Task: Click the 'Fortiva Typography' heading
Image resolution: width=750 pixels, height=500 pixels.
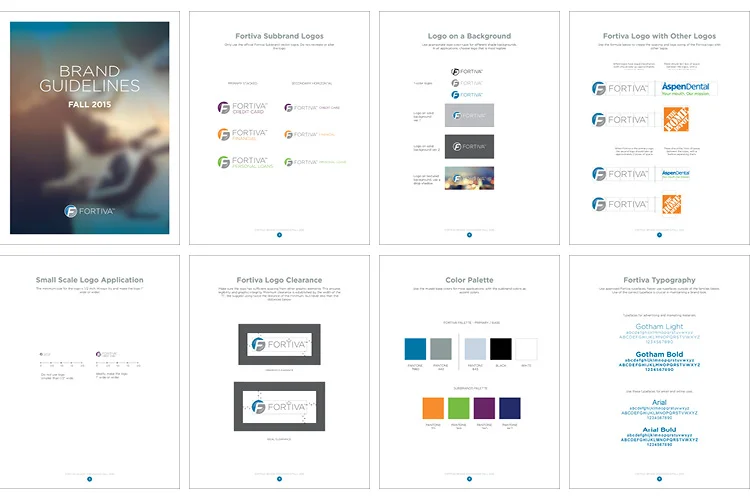Action: pos(659,280)
